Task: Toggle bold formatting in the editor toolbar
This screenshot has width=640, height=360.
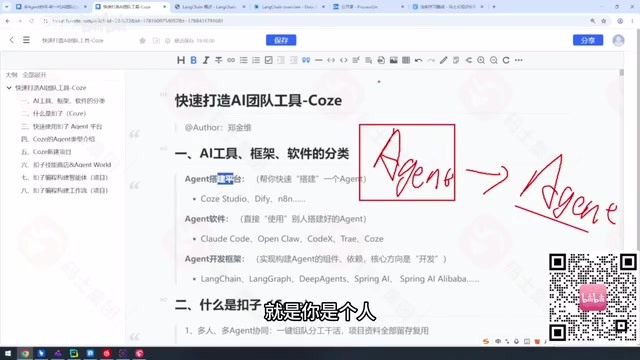Action: (193, 60)
